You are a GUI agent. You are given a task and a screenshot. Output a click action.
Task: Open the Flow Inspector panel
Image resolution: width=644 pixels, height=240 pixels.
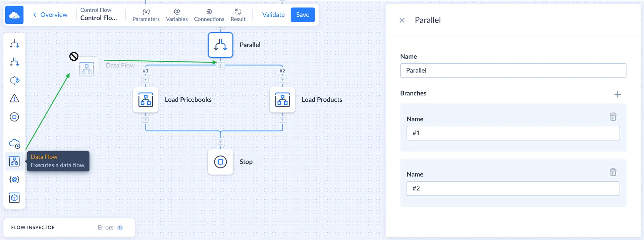click(33, 228)
